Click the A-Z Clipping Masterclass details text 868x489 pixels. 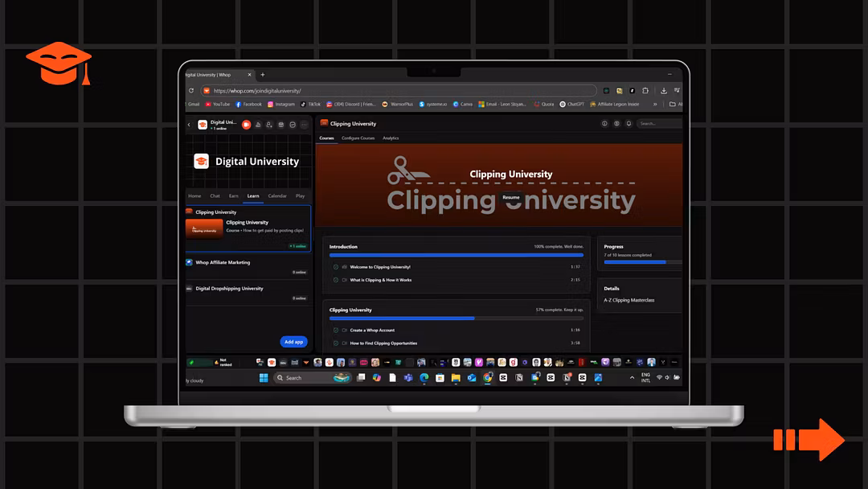pos(628,300)
